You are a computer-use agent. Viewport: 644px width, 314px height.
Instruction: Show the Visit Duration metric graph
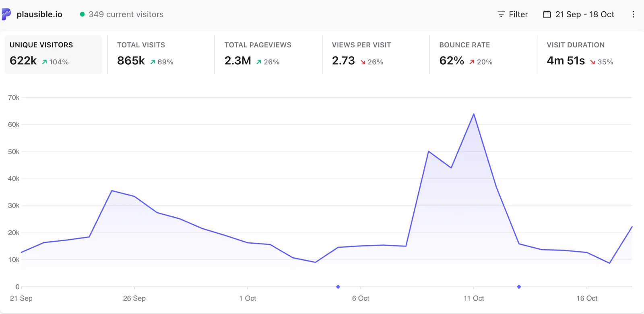[590, 55]
